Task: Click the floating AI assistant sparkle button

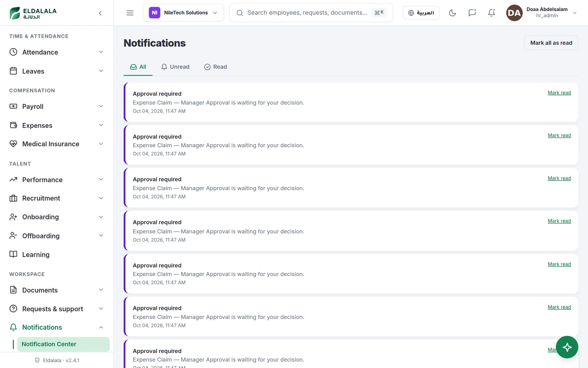Action: (x=567, y=347)
